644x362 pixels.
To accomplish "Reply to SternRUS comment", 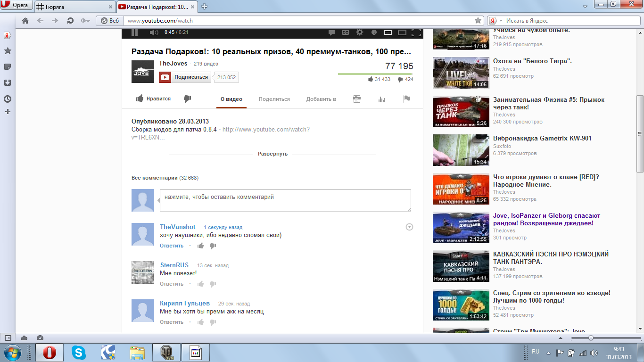I will pyautogui.click(x=172, y=284).
